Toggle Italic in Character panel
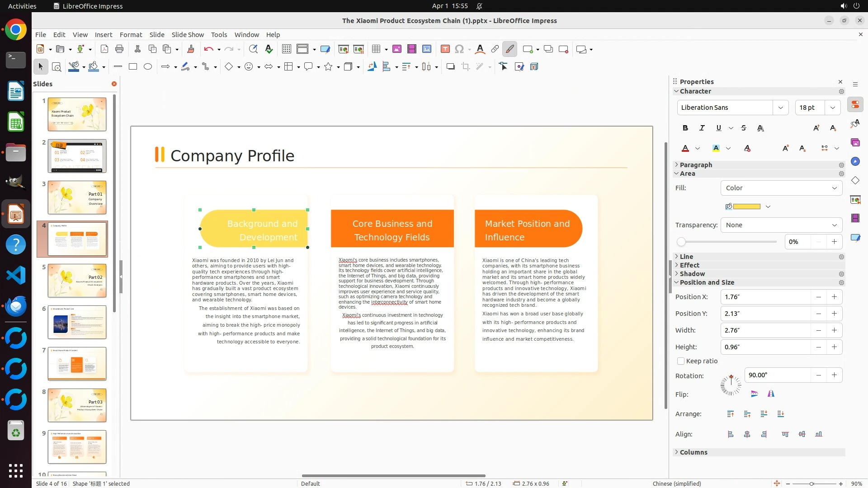The width and height of the screenshot is (868, 488). point(702,128)
